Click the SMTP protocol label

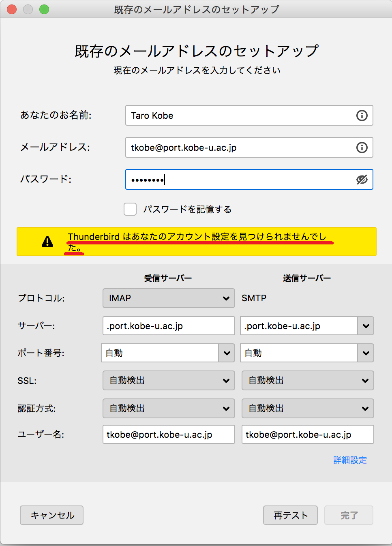pyautogui.click(x=254, y=298)
